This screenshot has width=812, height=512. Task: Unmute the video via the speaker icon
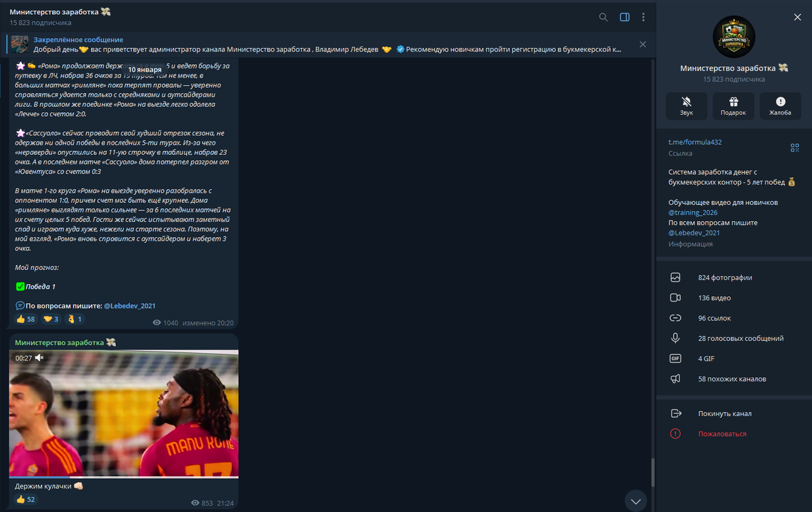39,358
